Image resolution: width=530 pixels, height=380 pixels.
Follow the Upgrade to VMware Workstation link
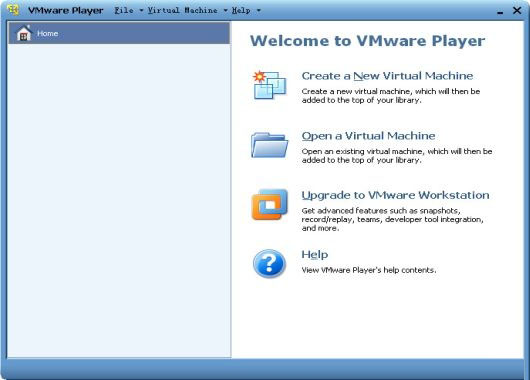pos(395,195)
